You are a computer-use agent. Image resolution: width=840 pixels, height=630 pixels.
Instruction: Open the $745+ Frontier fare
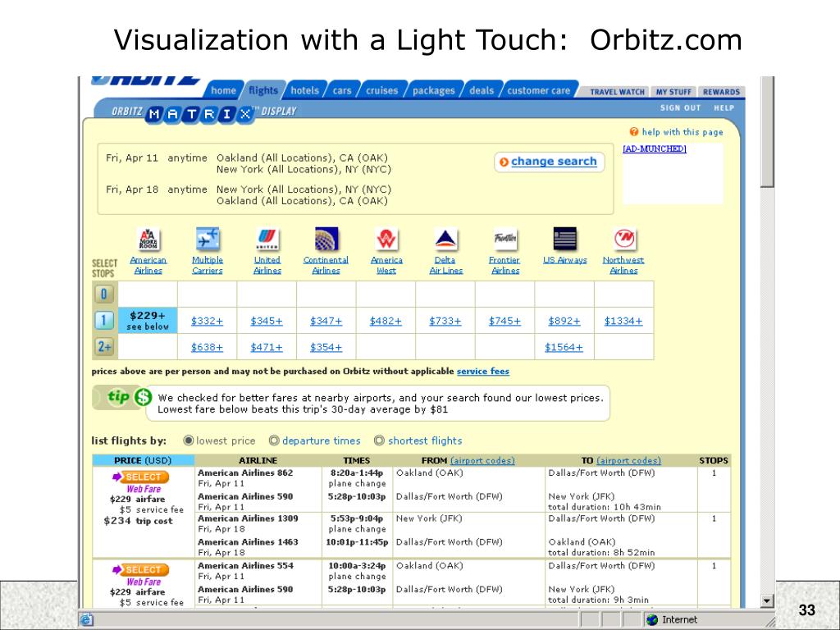(x=504, y=321)
